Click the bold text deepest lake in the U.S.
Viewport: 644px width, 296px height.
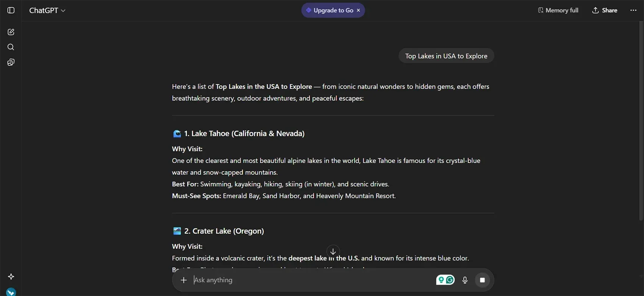tap(324, 258)
